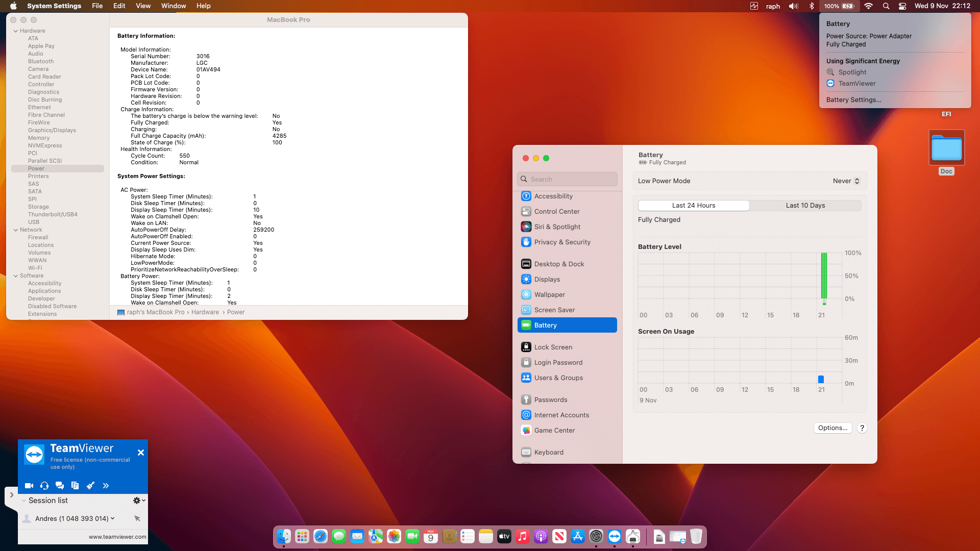Open Screen Saver settings

(567, 310)
